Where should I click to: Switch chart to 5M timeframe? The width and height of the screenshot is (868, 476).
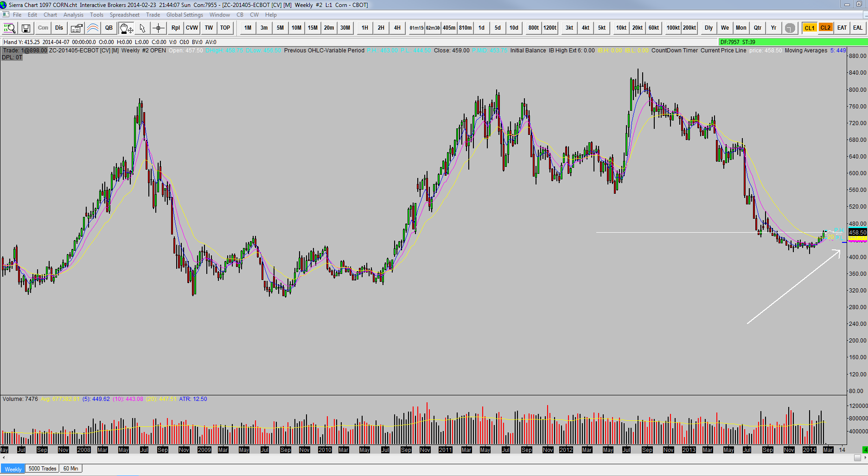[281, 28]
